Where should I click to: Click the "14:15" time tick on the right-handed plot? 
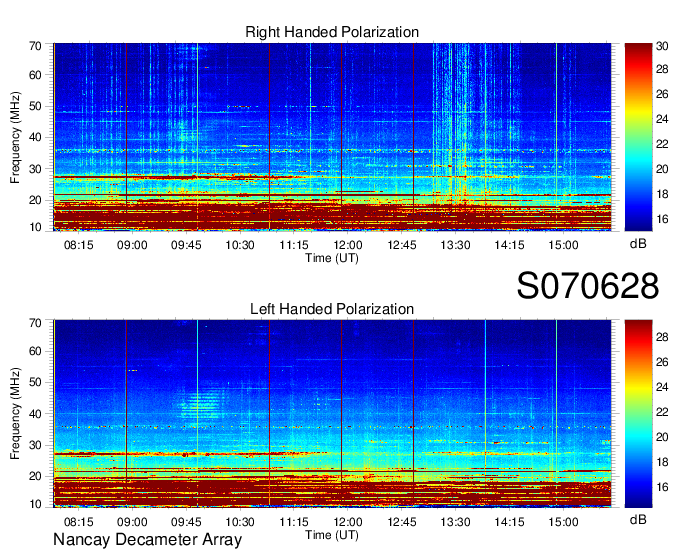tap(510, 245)
